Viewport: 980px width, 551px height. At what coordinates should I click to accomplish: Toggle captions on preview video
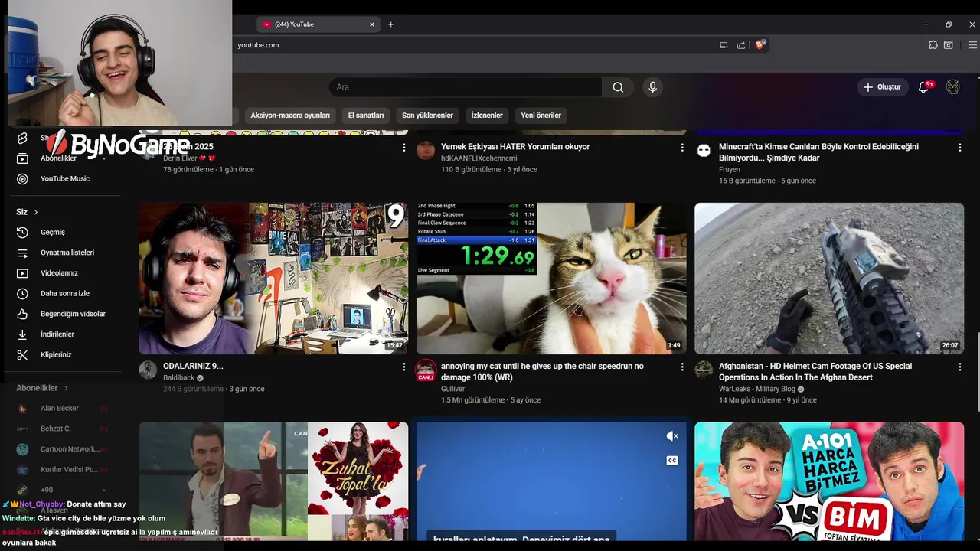point(672,461)
